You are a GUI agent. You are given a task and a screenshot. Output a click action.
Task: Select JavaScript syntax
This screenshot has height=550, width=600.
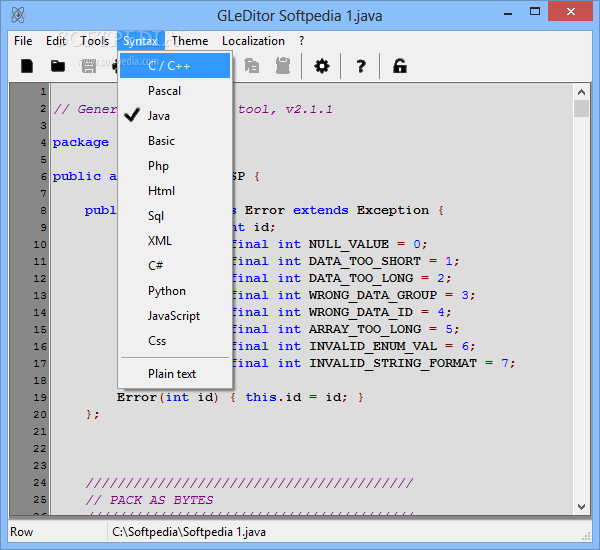(x=175, y=316)
